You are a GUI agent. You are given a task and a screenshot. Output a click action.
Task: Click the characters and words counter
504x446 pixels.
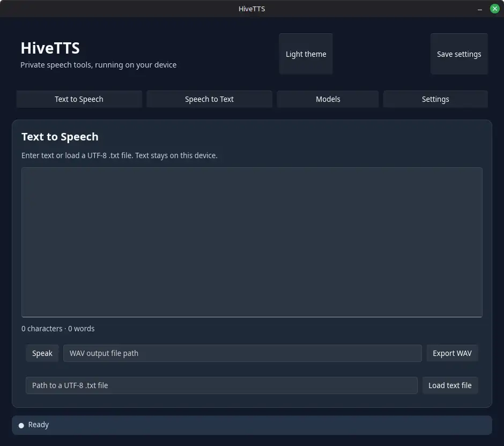pyautogui.click(x=58, y=329)
